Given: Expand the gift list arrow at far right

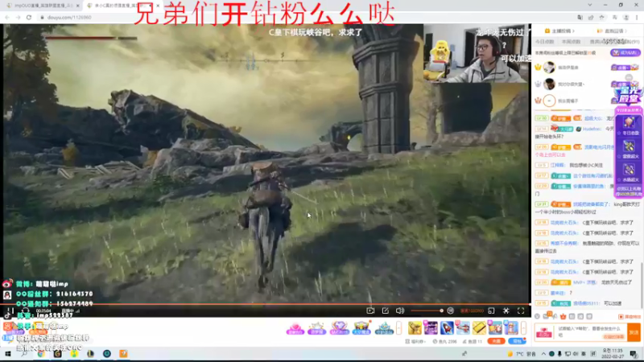Looking at the screenshot, I should [x=523, y=328].
